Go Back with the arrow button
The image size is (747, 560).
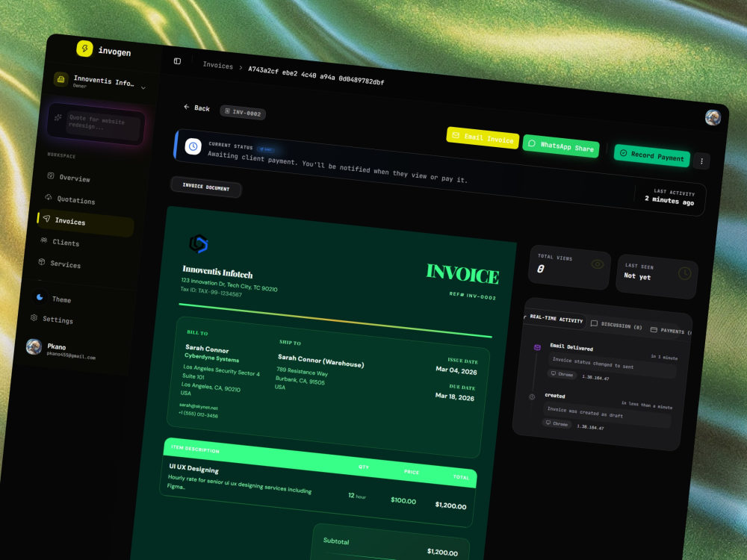pos(196,108)
